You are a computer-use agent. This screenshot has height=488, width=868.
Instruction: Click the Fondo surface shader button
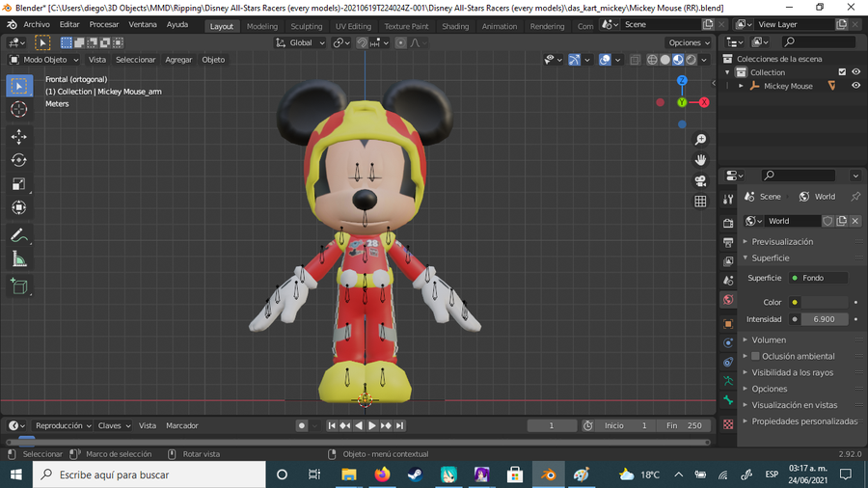[818, 278]
